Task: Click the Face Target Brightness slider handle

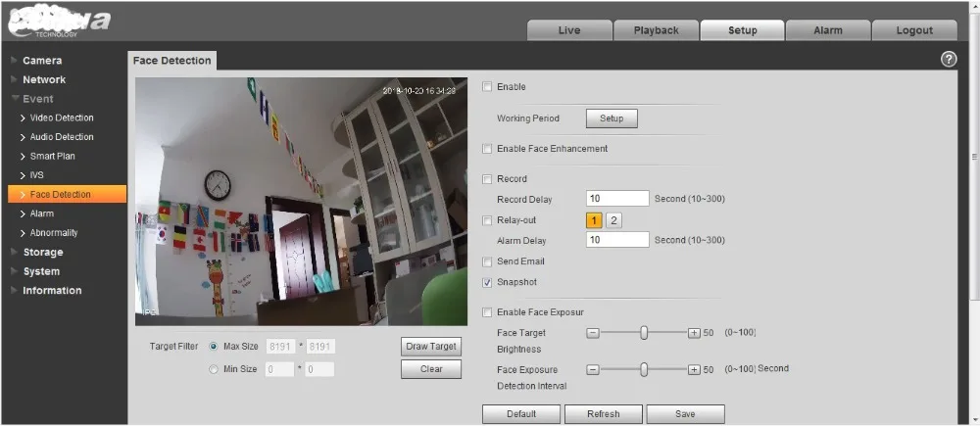Action: click(644, 333)
